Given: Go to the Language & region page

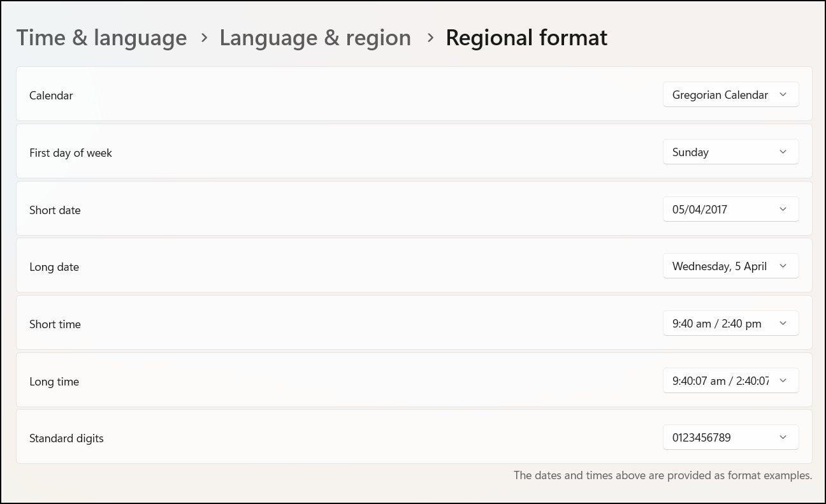Looking at the screenshot, I should point(315,38).
